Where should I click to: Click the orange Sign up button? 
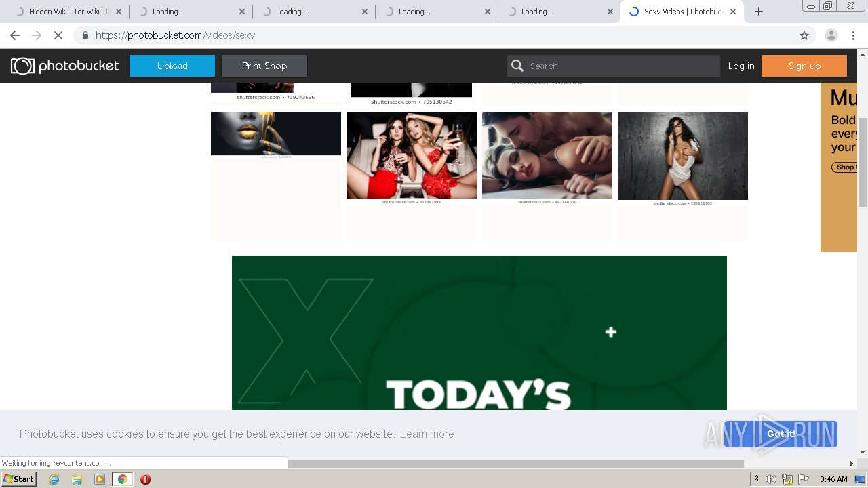click(804, 66)
